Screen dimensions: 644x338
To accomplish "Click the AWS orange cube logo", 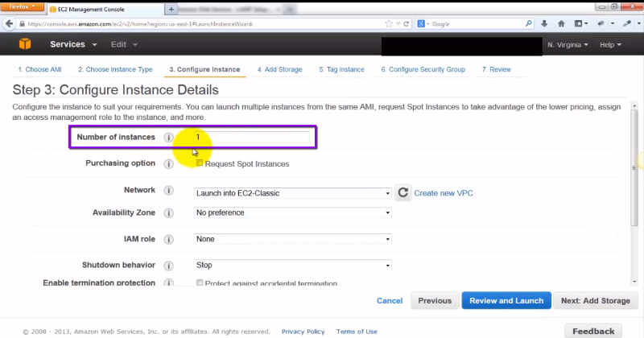I will tap(25, 44).
